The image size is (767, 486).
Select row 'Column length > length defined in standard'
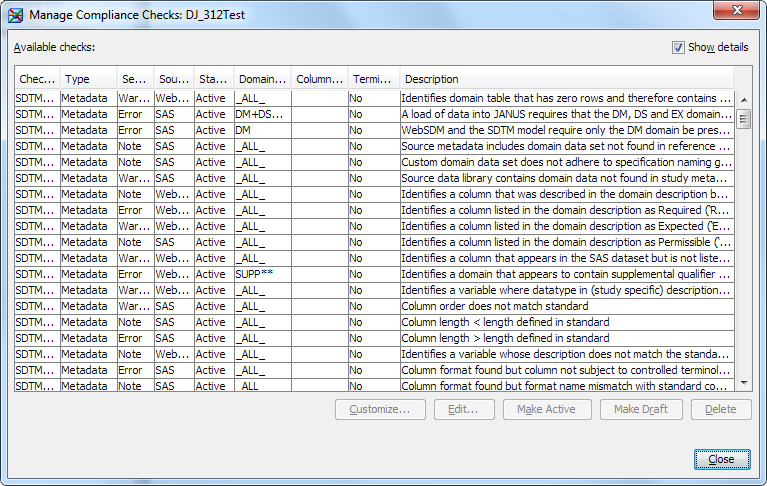pos(374,338)
